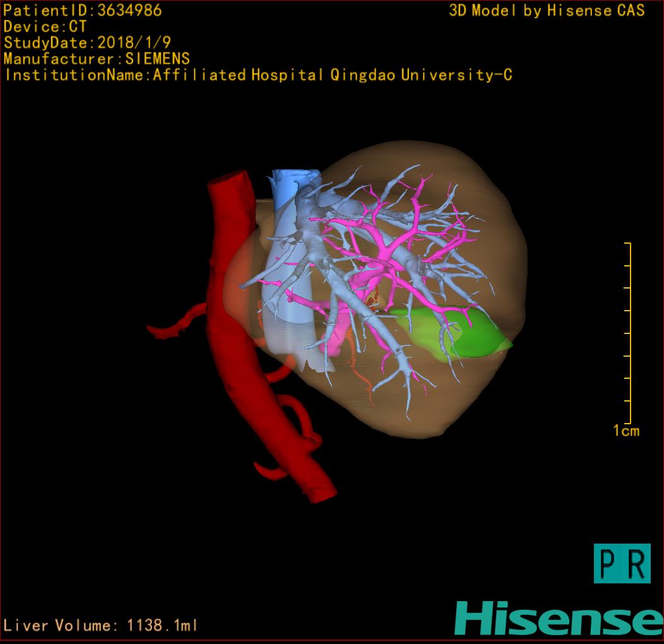Screen dimensions: 664x644
Task: Click the StudyDate:2018/1/9 label
Action: (x=87, y=43)
